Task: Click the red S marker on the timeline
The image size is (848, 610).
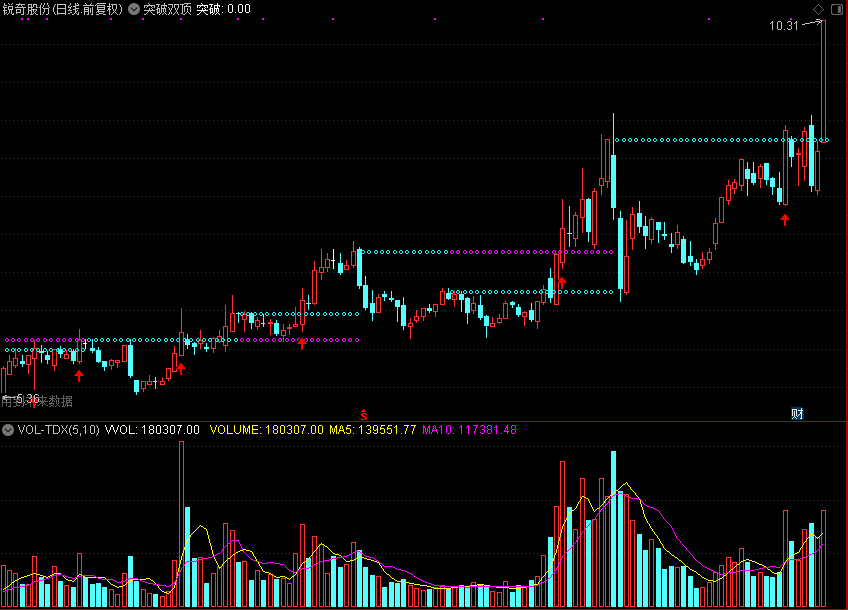Action: pos(364,415)
